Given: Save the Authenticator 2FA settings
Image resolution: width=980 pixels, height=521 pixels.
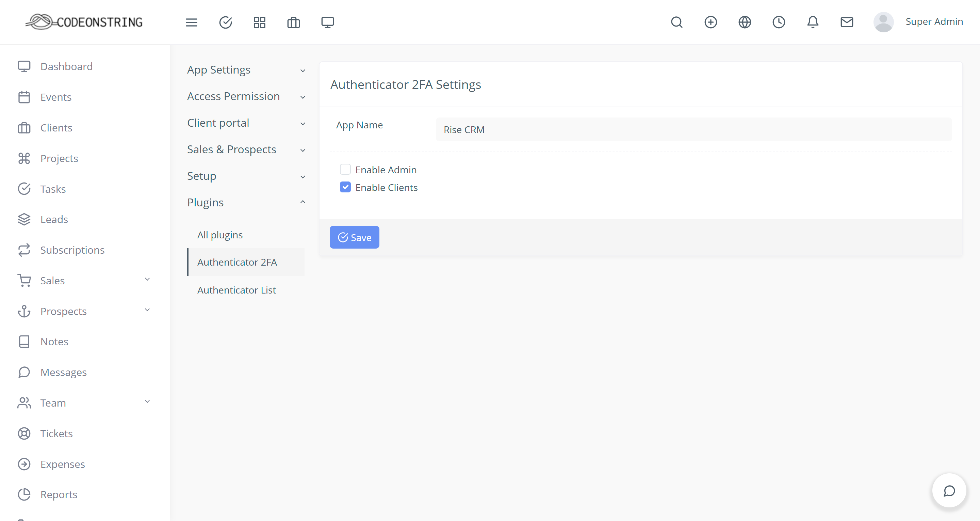Looking at the screenshot, I should tap(354, 237).
